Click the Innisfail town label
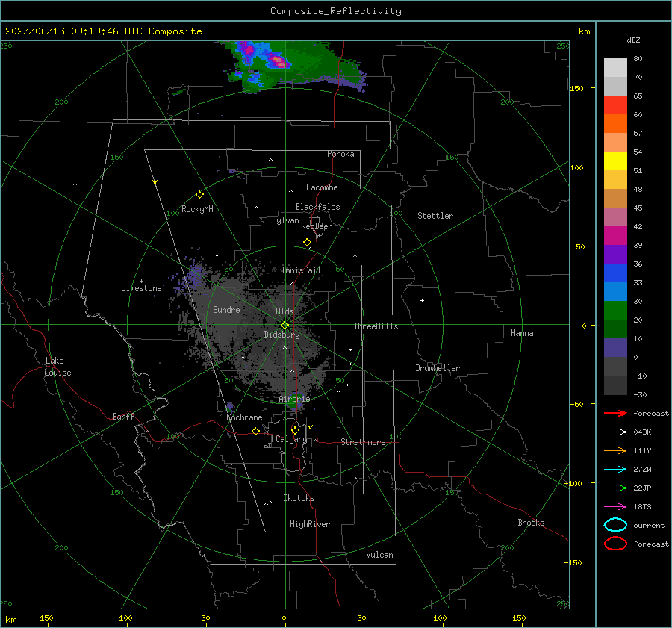The image size is (672, 628). pyautogui.click(x=301, y=270)
